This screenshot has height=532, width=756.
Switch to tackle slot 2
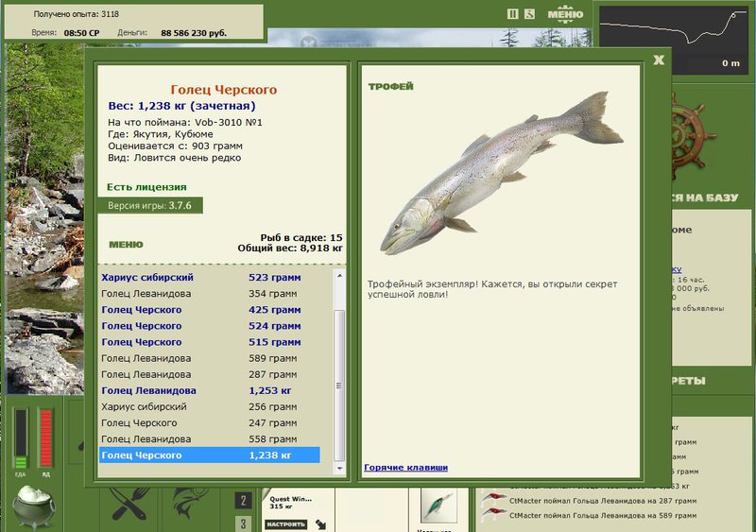pyautogui.click(x=243, y=500)
